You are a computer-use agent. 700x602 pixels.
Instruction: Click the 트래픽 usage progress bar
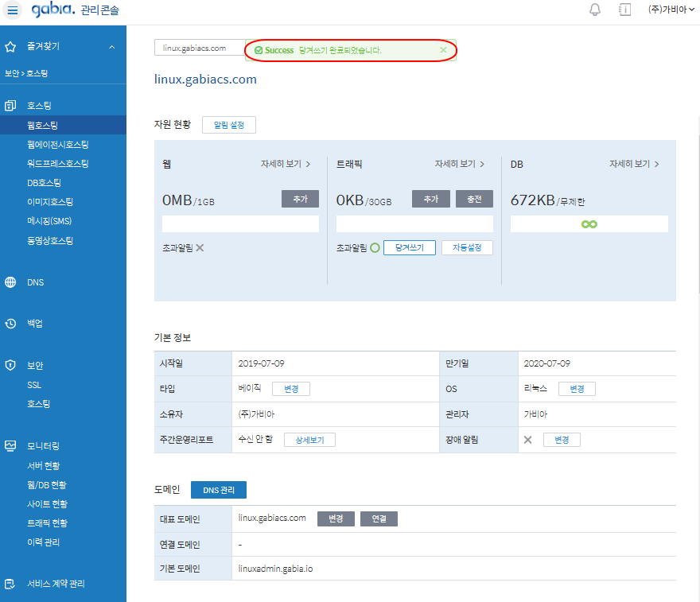pos(414,224)
